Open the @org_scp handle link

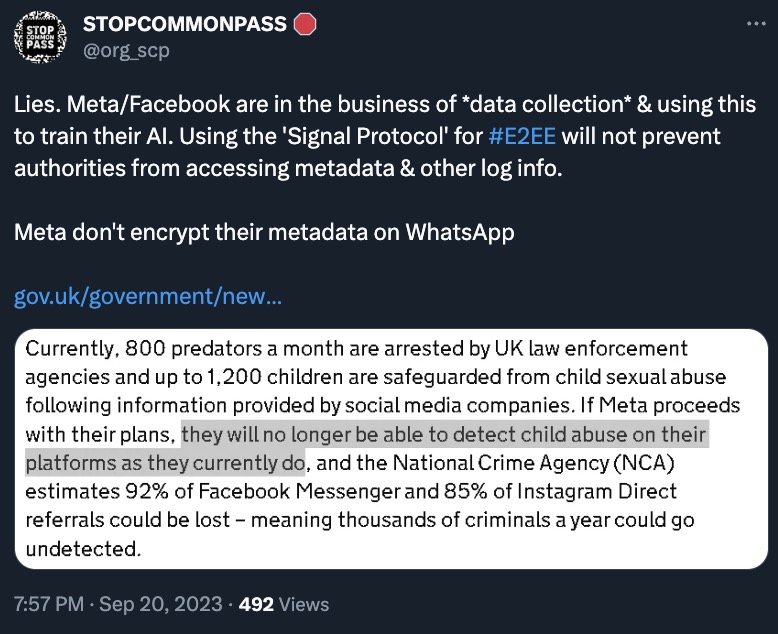pyautogui.click(x=126, y=51)
